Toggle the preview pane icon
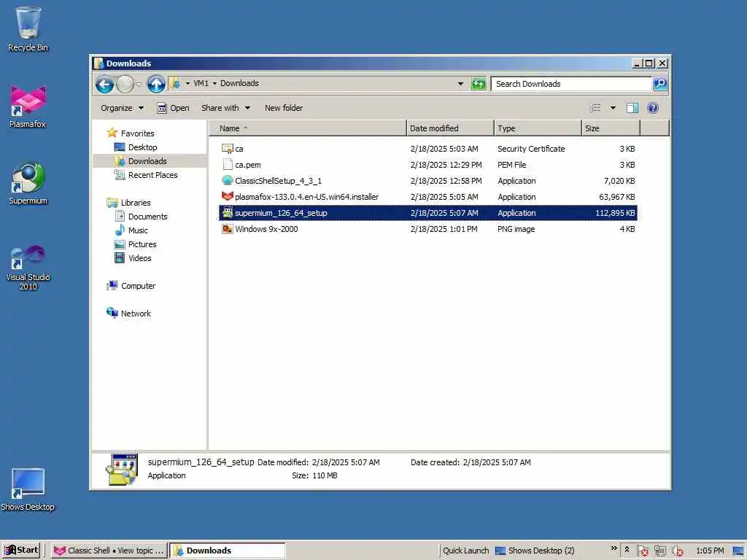Screen dimensions: 747x560 (x=632, y=108)
